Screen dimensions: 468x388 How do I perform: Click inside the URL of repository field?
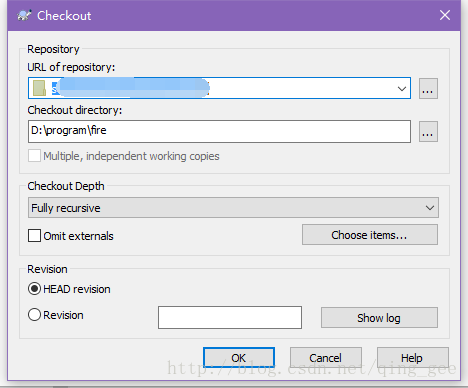pyautogui.click(x=219, y=88)
